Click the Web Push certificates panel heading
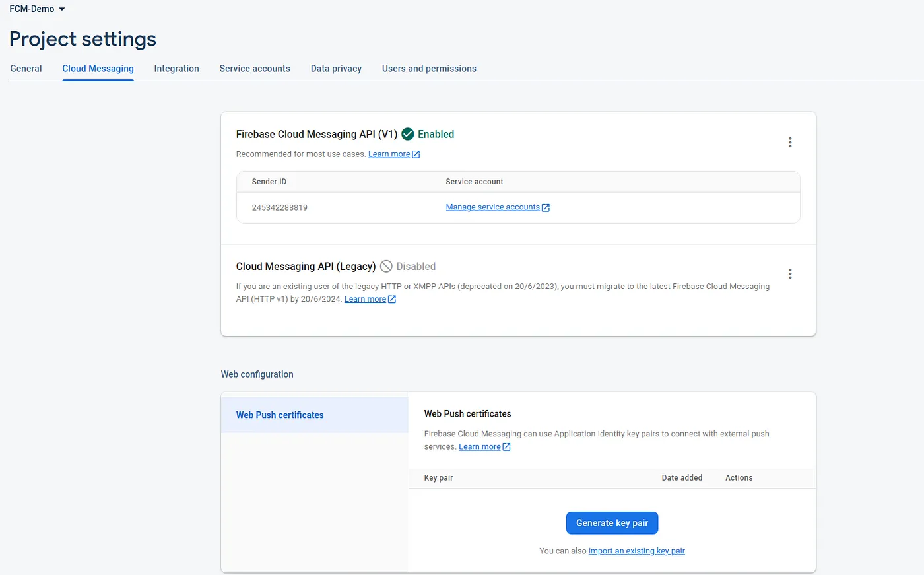 pyautogui.click(x=467, y=414)
